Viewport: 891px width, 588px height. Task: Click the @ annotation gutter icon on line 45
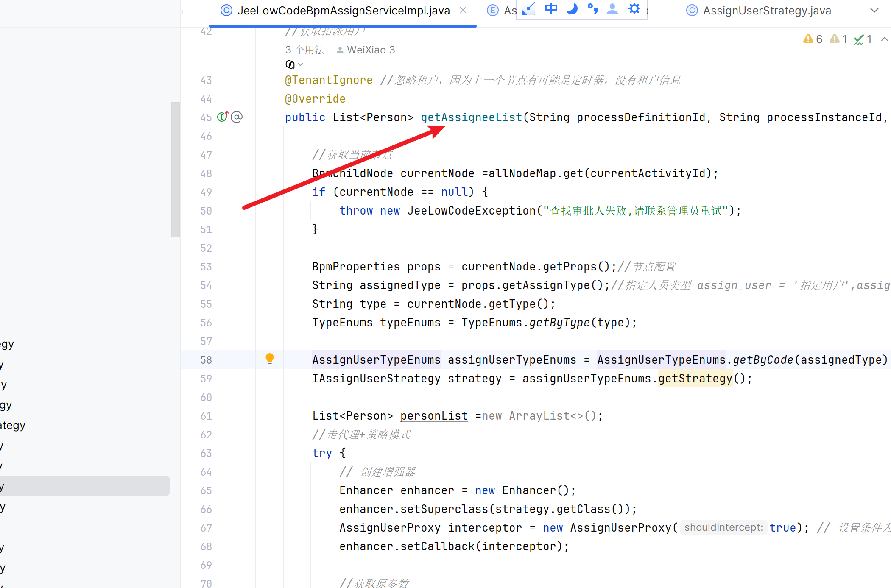click(x=237, y=117)
